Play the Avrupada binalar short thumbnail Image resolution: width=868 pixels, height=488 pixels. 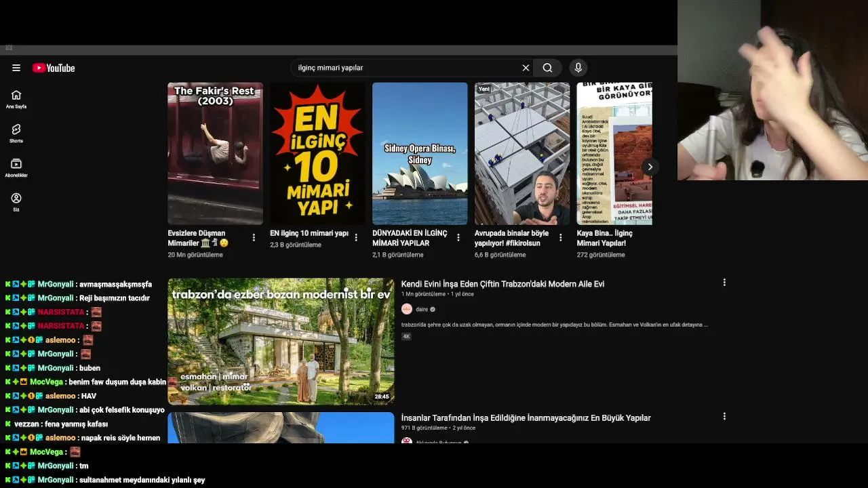(522, 154)
